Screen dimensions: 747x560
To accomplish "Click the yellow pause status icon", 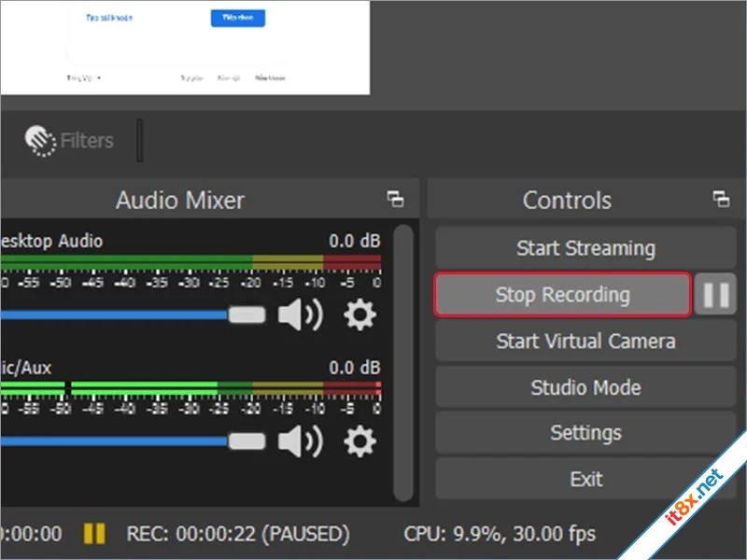I will (94, 534).
